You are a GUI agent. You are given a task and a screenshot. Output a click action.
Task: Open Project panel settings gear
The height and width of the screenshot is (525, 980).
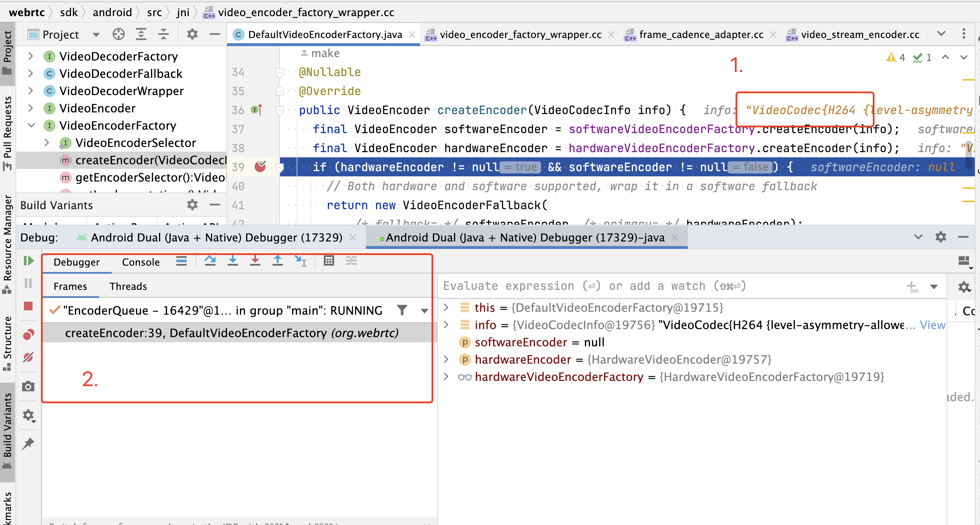pos(192,34)
